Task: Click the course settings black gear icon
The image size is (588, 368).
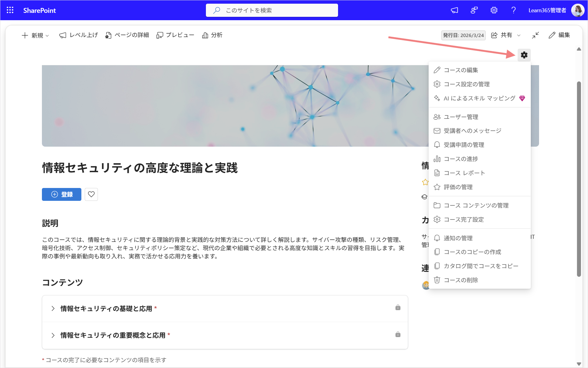Action: (x=524, y=55)
